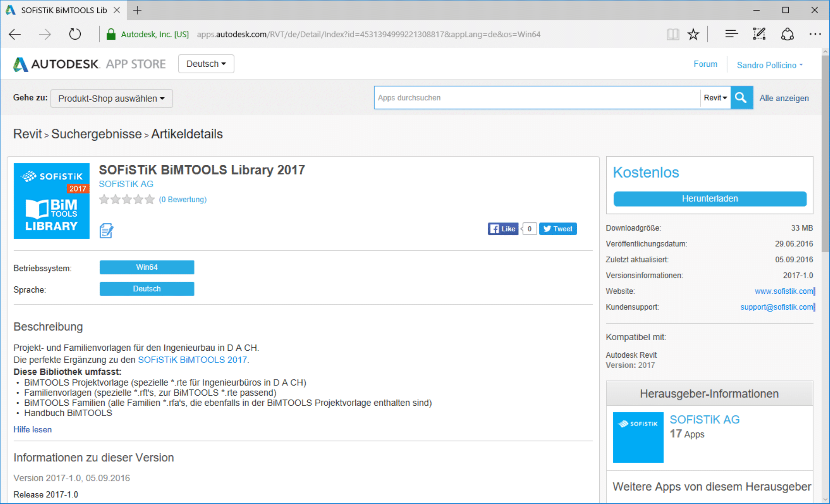The height and width of the screenshot is (504, 830).
Task: Click the Apps durchsuchen search field
Action: (x=537, y=98)
